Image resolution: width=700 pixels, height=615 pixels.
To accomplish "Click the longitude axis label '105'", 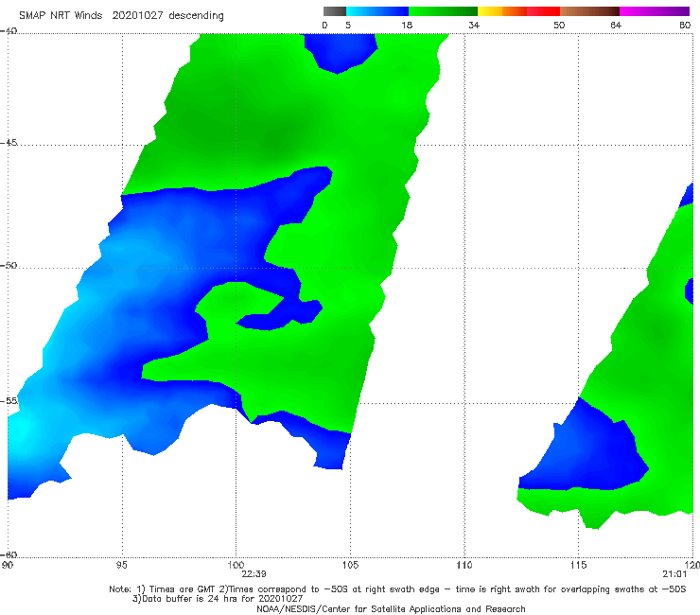I will [350, 566].
